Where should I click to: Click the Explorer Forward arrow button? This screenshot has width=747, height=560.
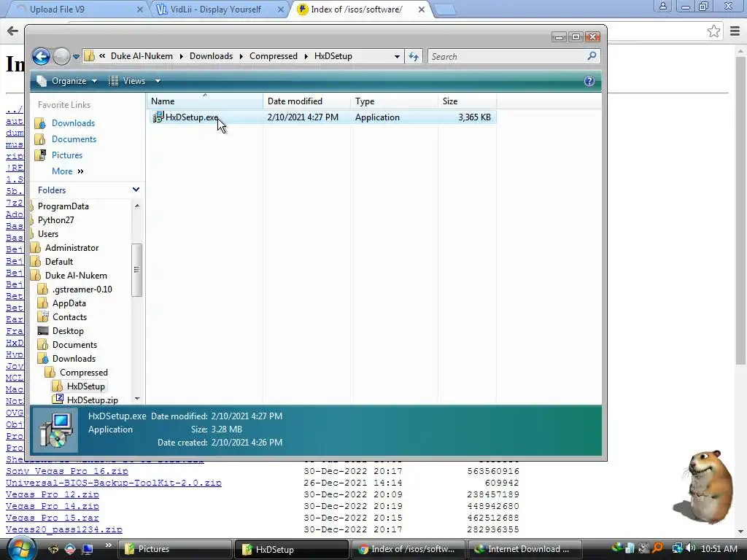pos(61,57)
